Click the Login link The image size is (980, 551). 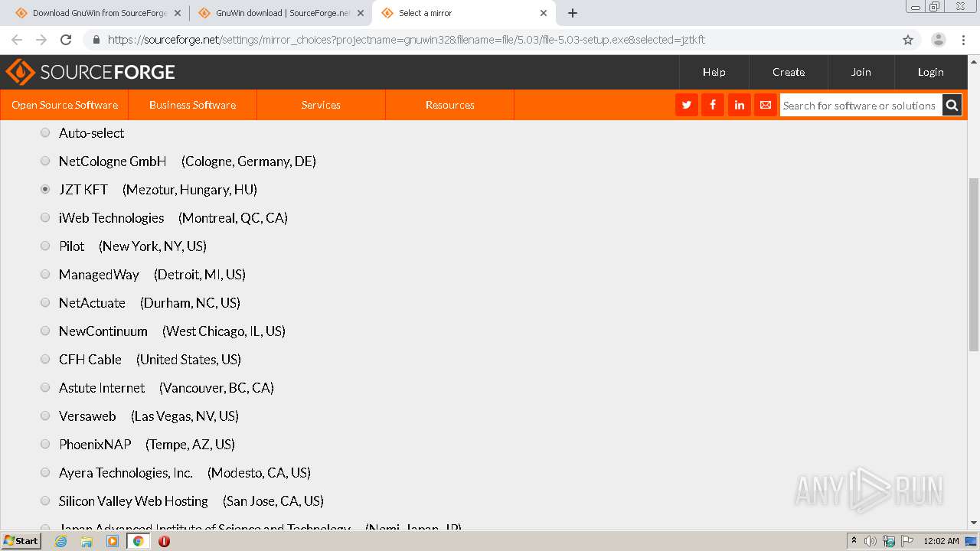click(x=931, y=72)
